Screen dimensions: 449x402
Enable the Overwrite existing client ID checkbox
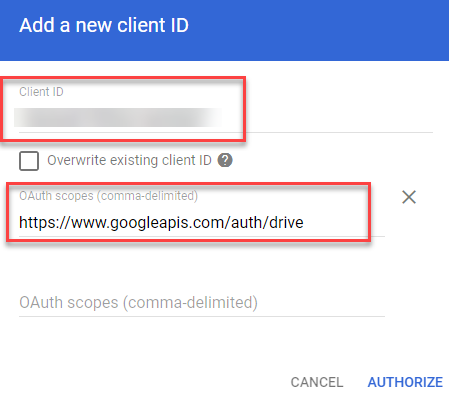[x=29, y=161]
